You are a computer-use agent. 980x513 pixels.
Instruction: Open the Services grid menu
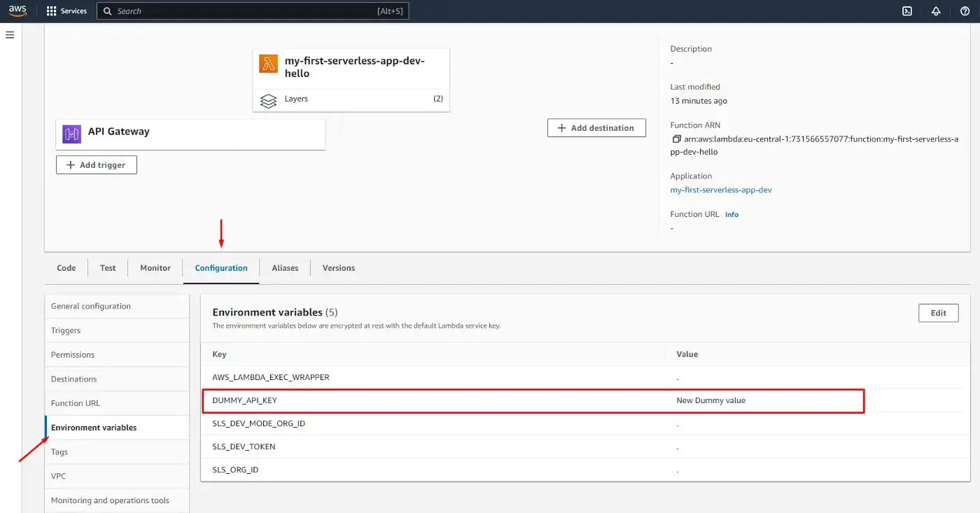click(66, 11)
